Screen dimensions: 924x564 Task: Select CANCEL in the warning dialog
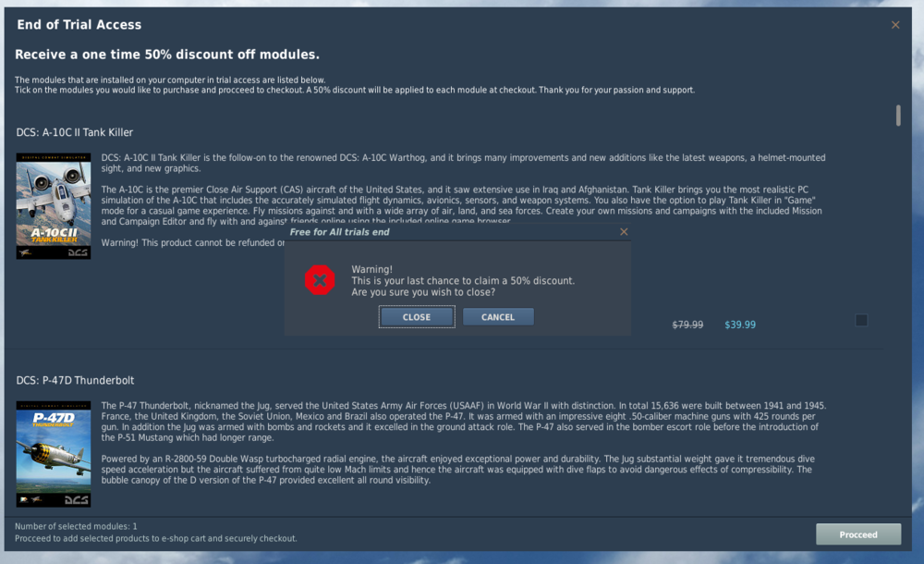[498, 317]
